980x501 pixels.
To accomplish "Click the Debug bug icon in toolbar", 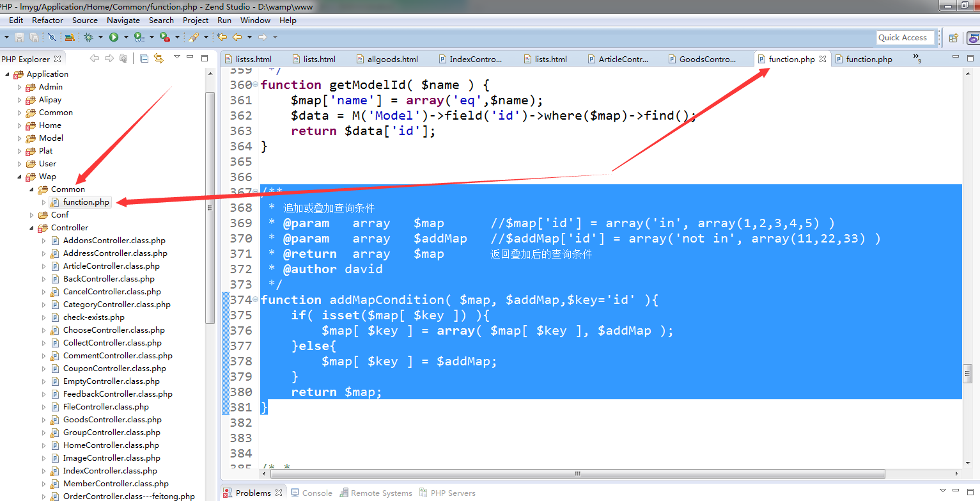I will point(88,37).
